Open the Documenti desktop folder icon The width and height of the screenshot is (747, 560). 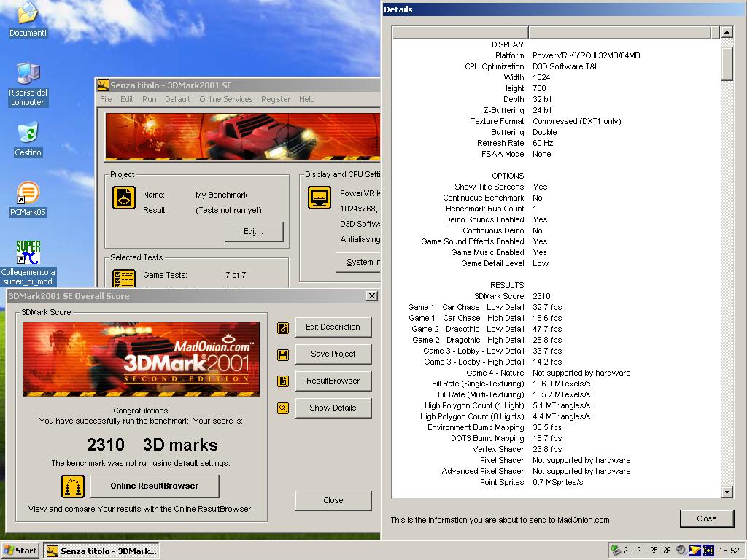pyautogui.click(x=28, y=13)
